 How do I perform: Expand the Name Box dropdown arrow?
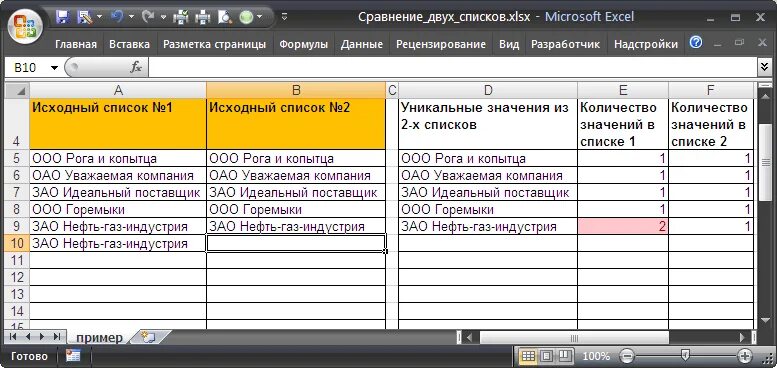pos(54,68)
